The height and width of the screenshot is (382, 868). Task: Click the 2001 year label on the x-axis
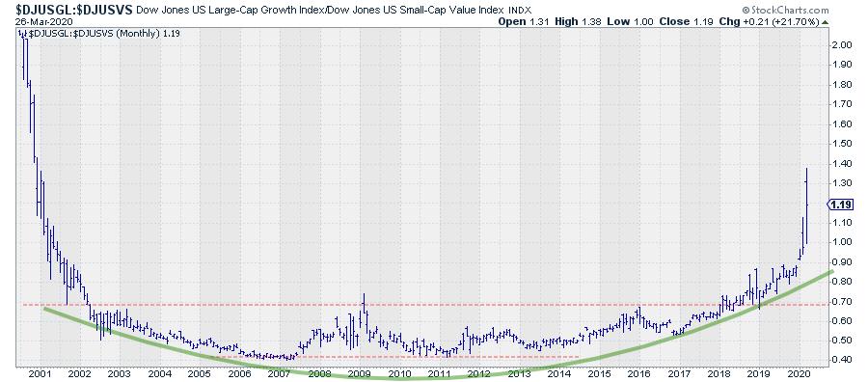pyautogui.click(x=41, y=373)
